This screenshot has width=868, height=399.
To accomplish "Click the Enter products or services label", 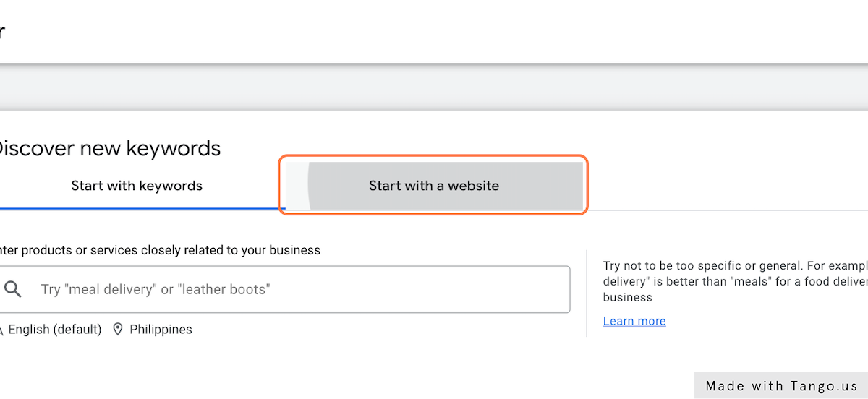I will 161,250.
